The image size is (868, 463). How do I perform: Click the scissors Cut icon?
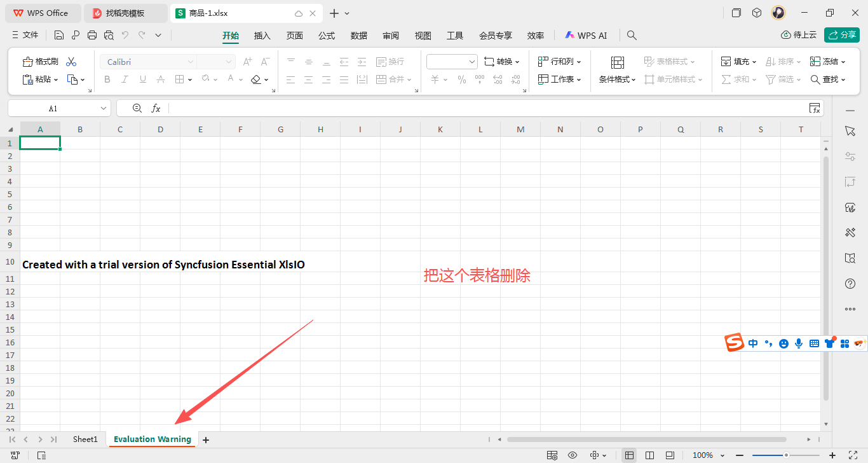[71, 62]
